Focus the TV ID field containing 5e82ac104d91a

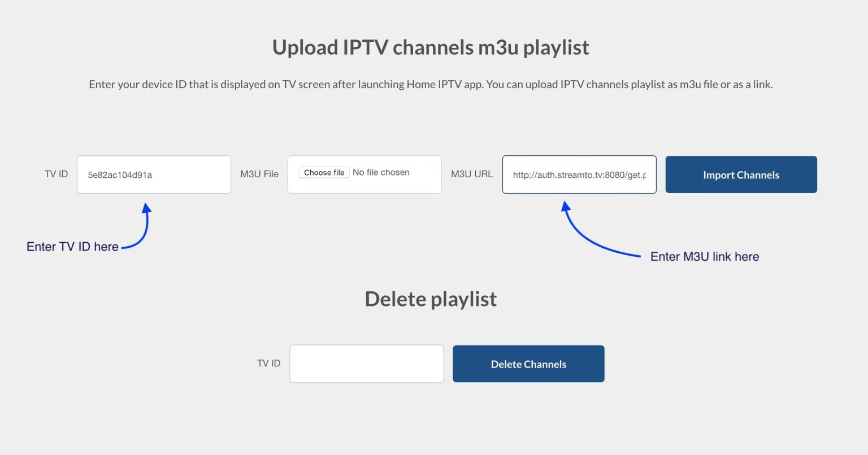click(x=154, y=174)
